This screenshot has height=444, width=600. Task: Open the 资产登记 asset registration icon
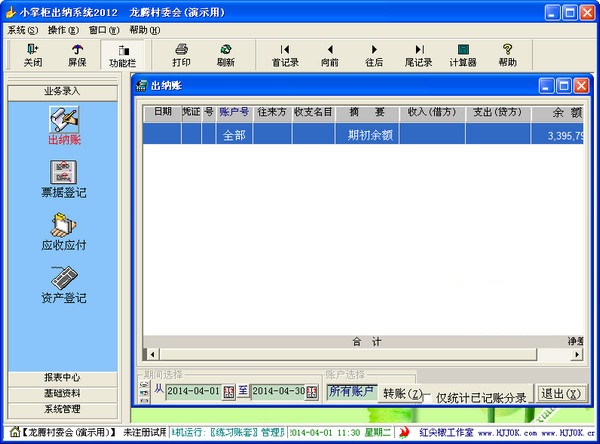coord(64,285)
